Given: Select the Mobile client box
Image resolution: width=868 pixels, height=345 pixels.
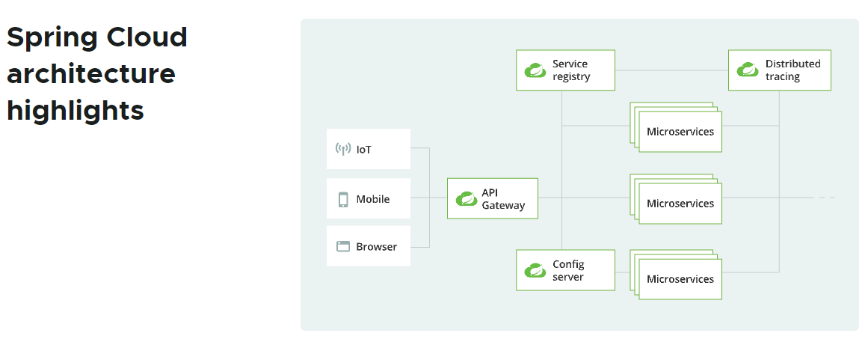Looking at the screenshot, I should coord(369,199).
